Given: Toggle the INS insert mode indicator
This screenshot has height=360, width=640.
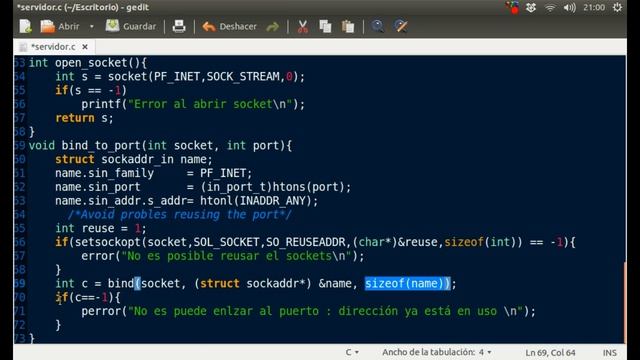Looking at the screenshot, I should [610, 353].
